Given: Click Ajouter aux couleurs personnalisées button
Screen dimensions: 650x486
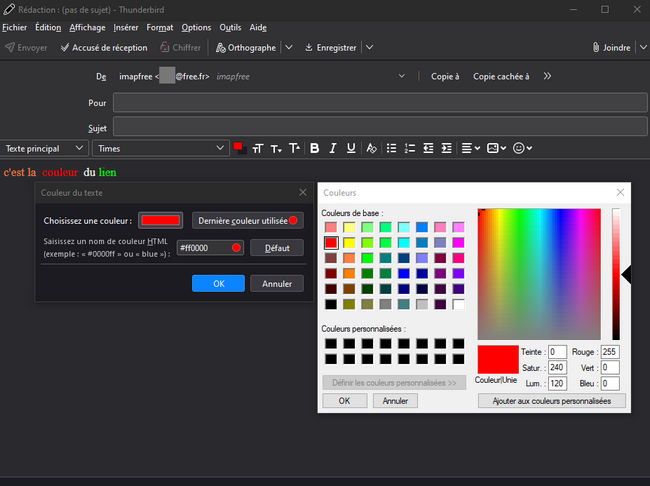Looking at the screenshot, I should 552,401.
